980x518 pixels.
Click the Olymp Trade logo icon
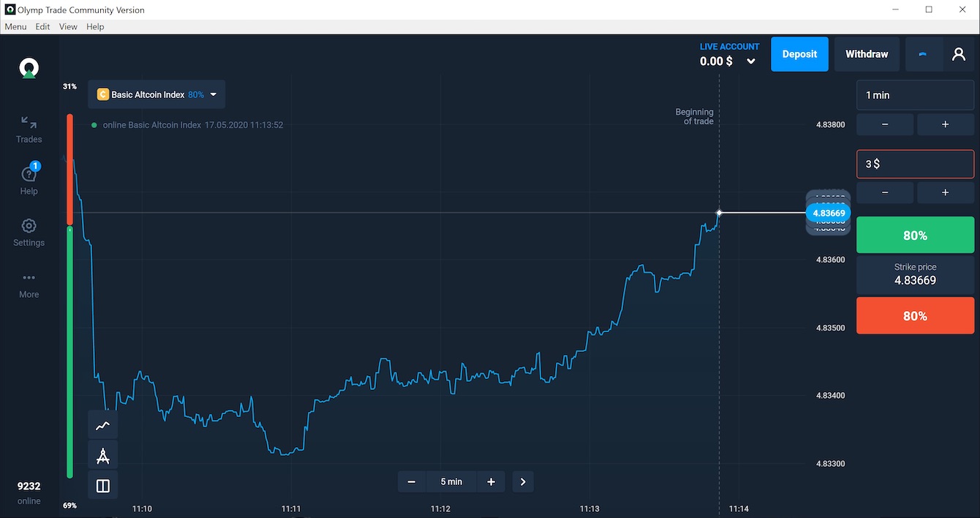[x=29, y=69]
